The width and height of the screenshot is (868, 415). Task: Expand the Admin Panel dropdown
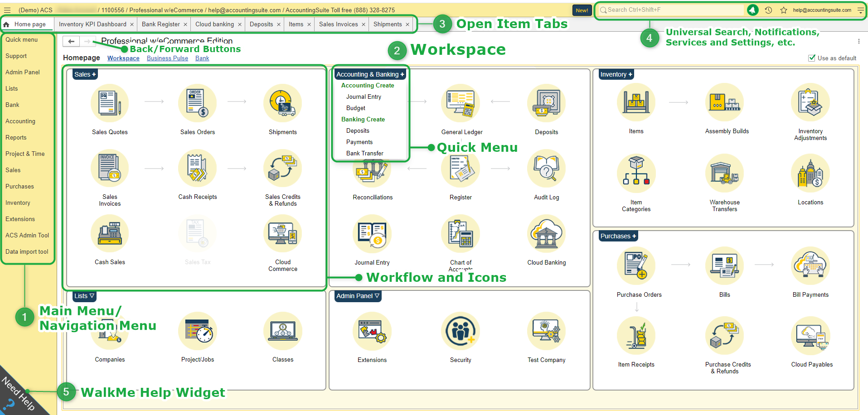click(358, 296)
